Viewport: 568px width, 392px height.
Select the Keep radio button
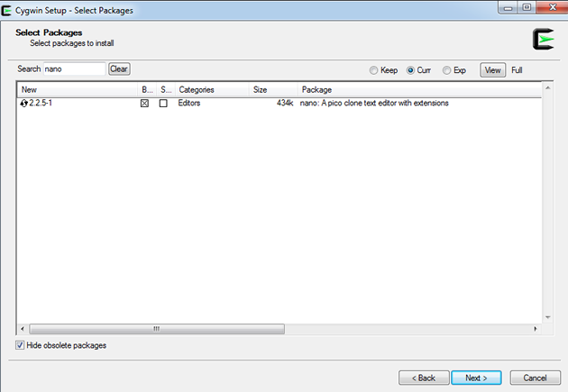[x=373, y=70]
